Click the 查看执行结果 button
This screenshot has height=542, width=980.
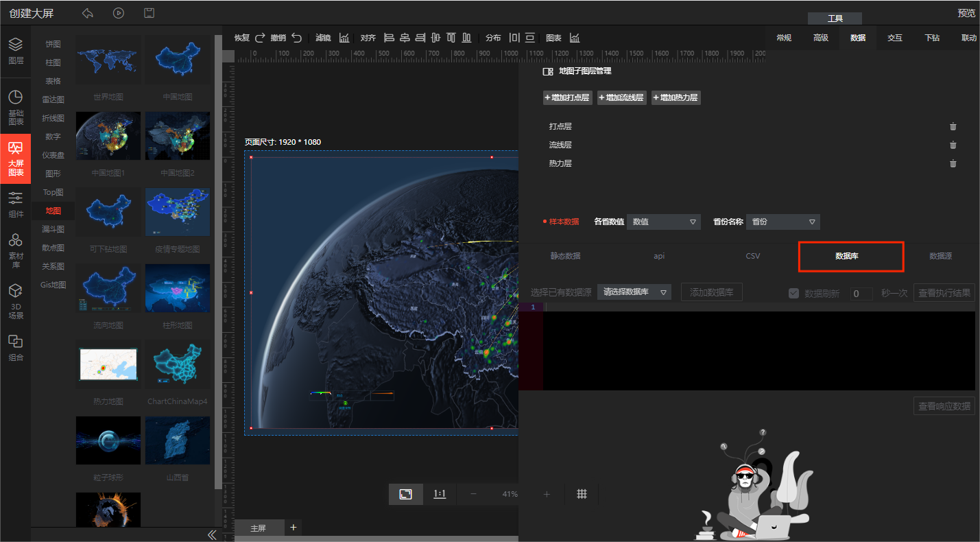pos(944,293)
